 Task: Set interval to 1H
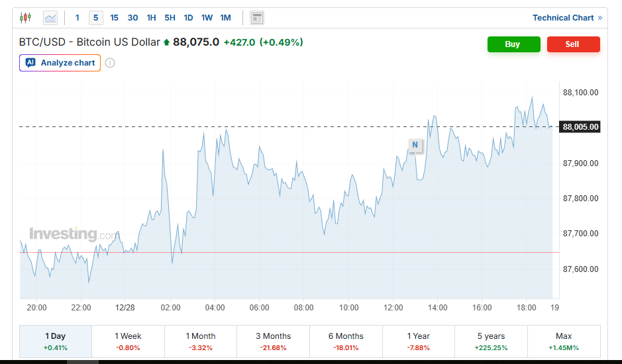coord(152,18)
